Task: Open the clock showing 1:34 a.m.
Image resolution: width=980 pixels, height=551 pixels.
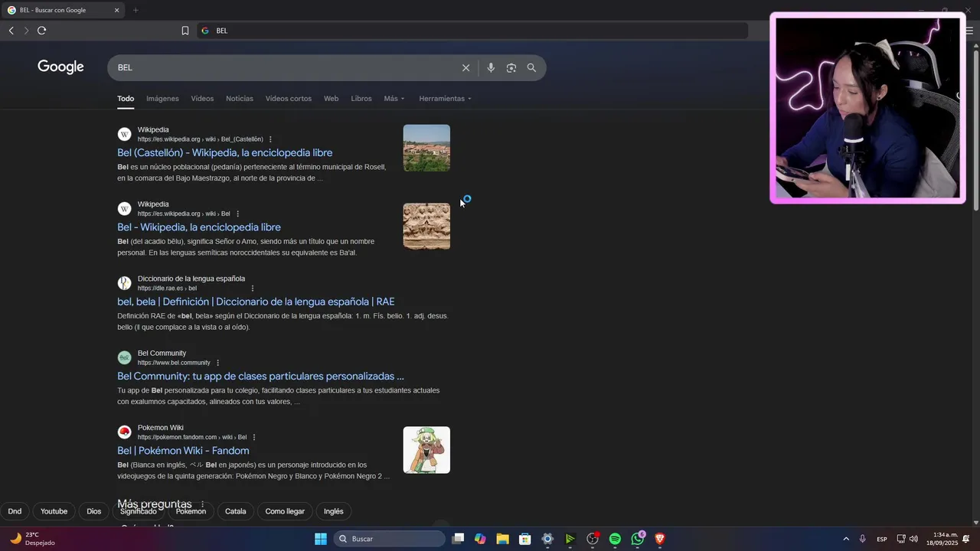Action: pos(942,539)
